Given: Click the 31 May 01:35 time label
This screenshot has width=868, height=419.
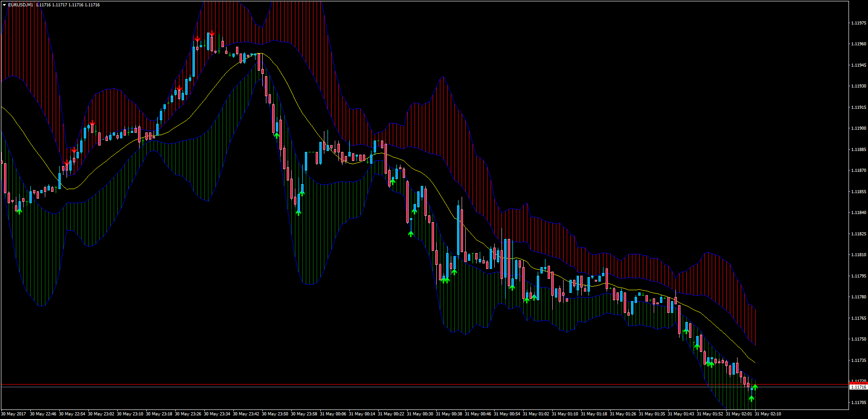Looking at the screenshot, I should pos(652,414).
